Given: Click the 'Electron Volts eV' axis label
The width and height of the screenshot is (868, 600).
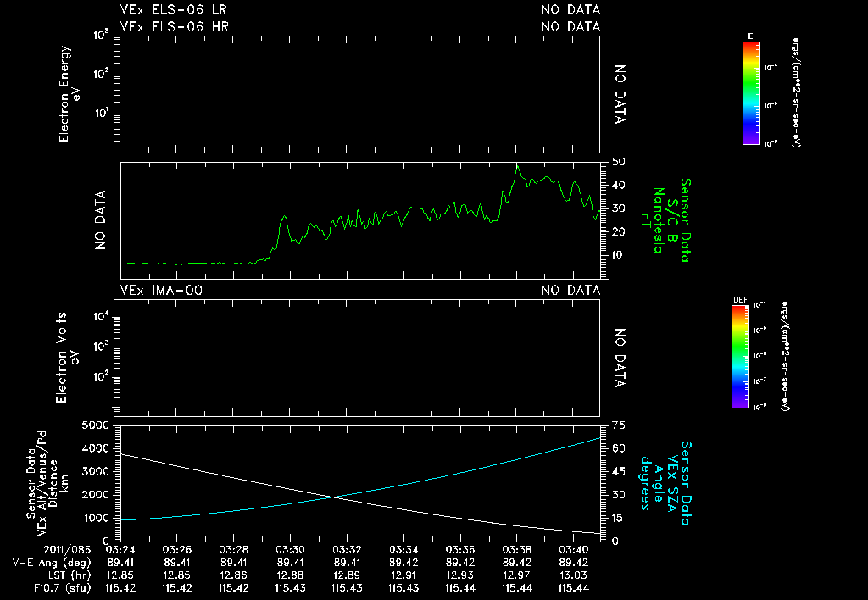Looking at the screenshot, I should click(x=66, y=358).
